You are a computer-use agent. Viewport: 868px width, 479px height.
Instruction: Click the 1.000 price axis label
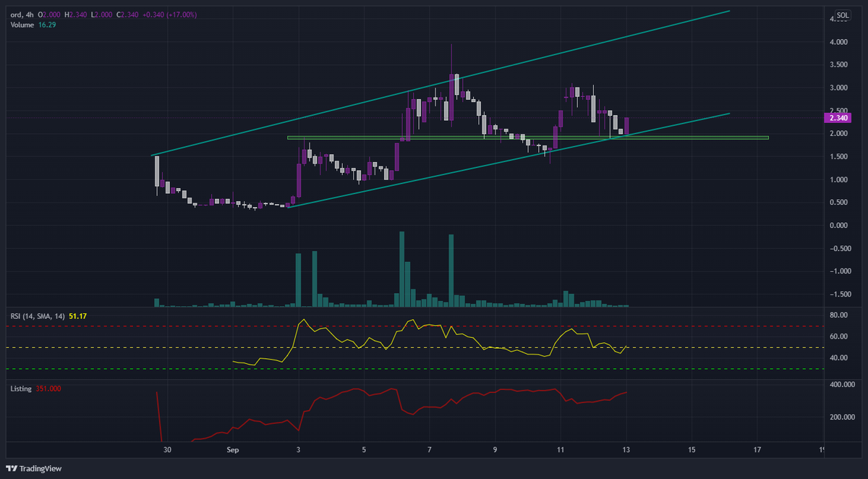click(839, 179)
